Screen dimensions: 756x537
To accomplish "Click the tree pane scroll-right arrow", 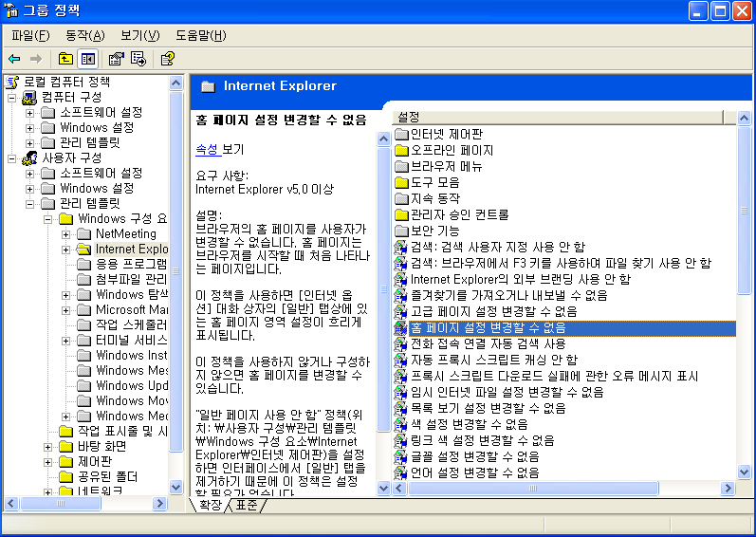I will tap(159, 504).
